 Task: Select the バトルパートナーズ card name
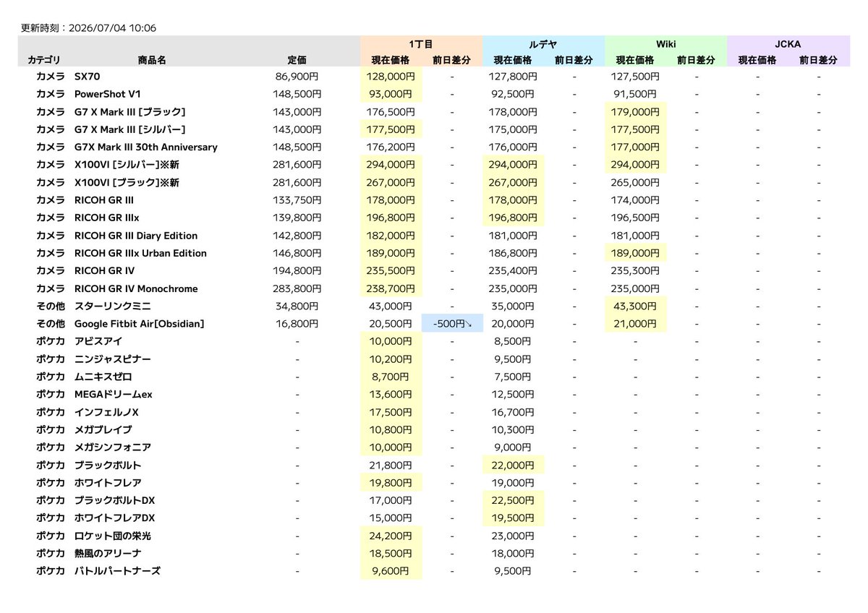[117, 572]
